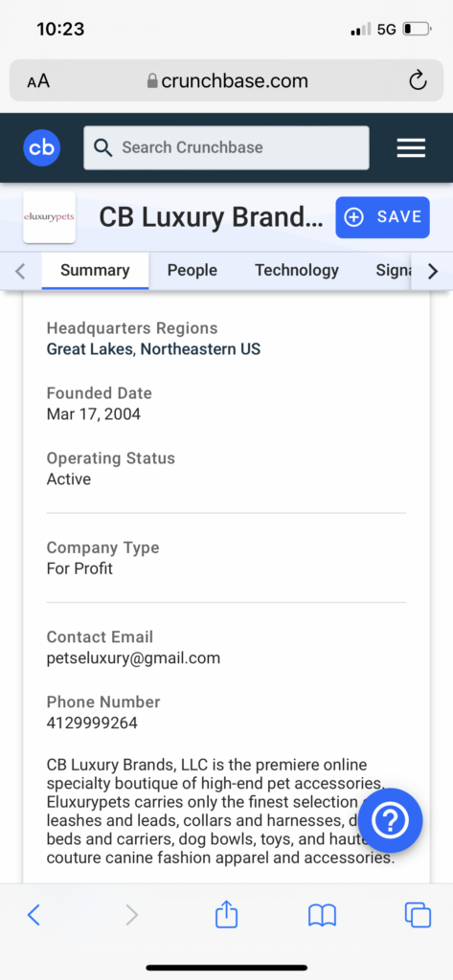
Task: Go back with Safari back arrow
Action: click(34, 916)
